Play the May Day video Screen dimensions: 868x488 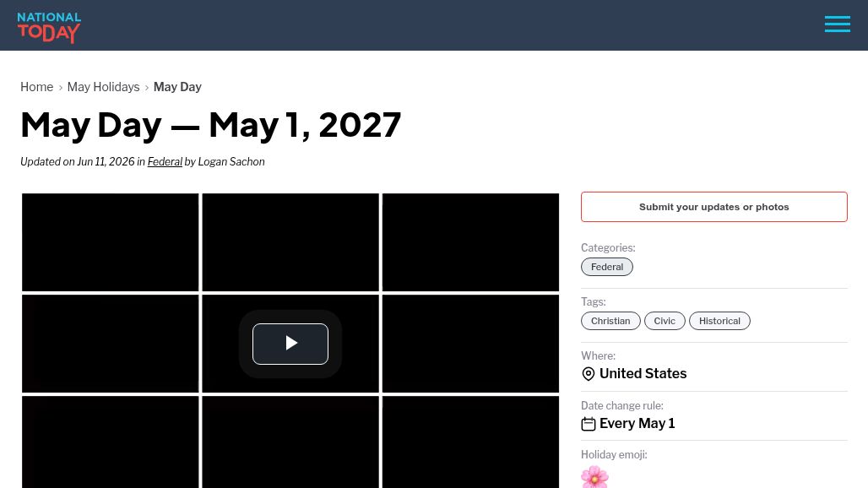[x=290, y=344]
